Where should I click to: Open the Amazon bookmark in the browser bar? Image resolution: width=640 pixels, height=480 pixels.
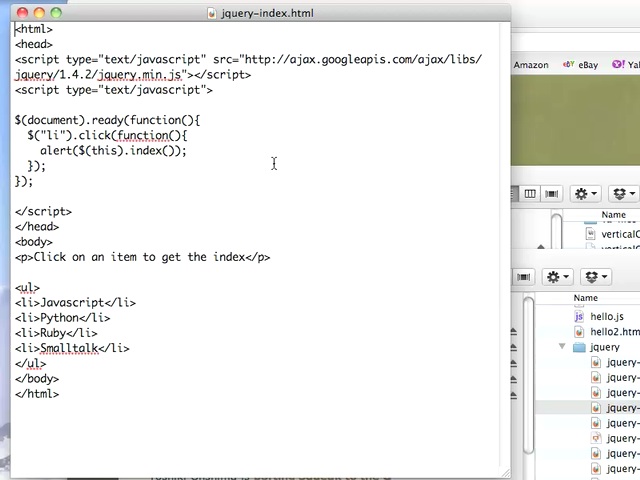(531, 65)
